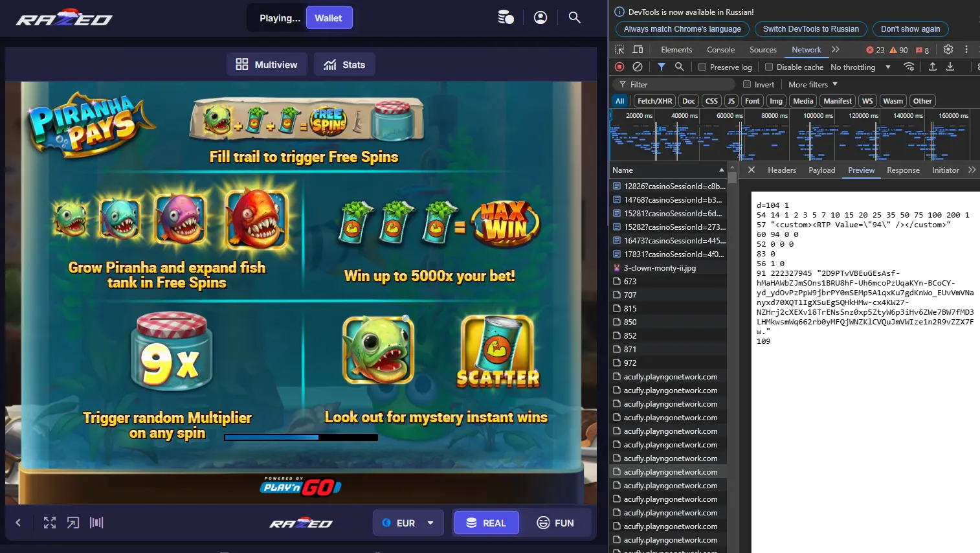Click Don't show again button
The image size is (980, 553).
pos(910,28)
